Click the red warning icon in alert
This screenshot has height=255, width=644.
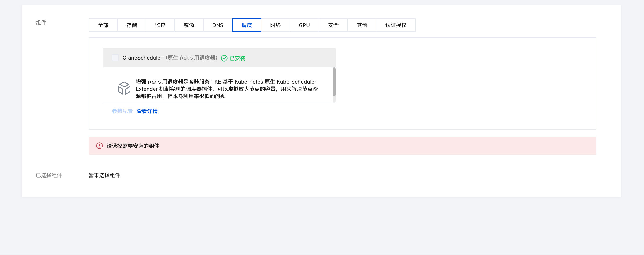point(100,146)
